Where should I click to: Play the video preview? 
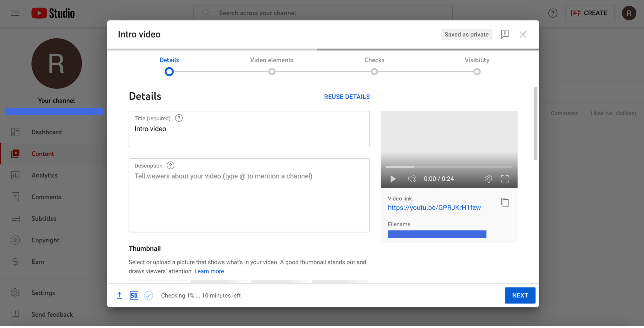(393, 179)
